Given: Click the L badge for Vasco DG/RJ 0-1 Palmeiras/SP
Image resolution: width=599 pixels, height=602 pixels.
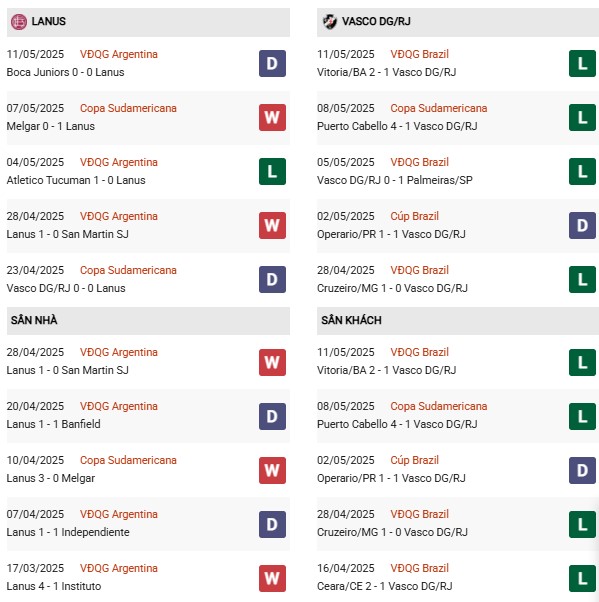Looking at the screenshot, I should 582,172.
